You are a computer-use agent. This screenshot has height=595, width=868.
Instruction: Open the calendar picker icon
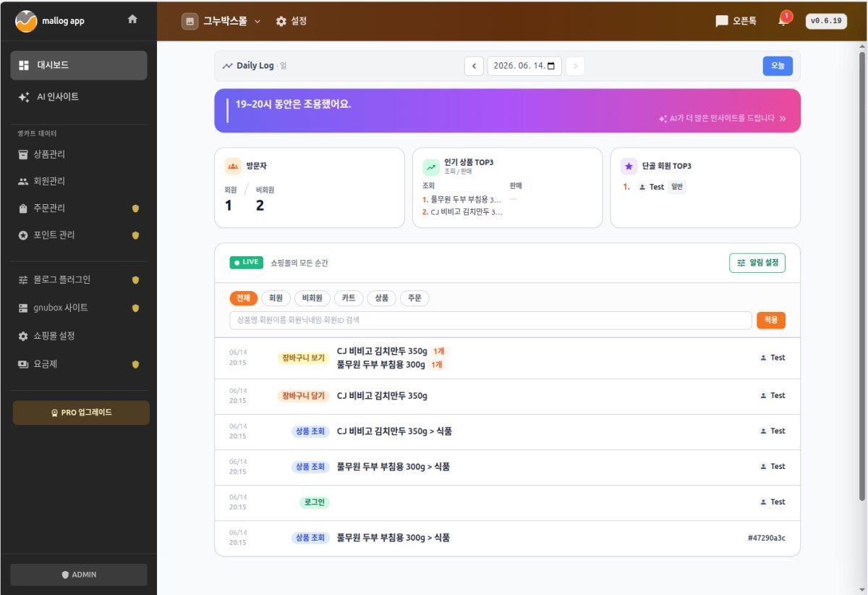(x=551, y=66)
